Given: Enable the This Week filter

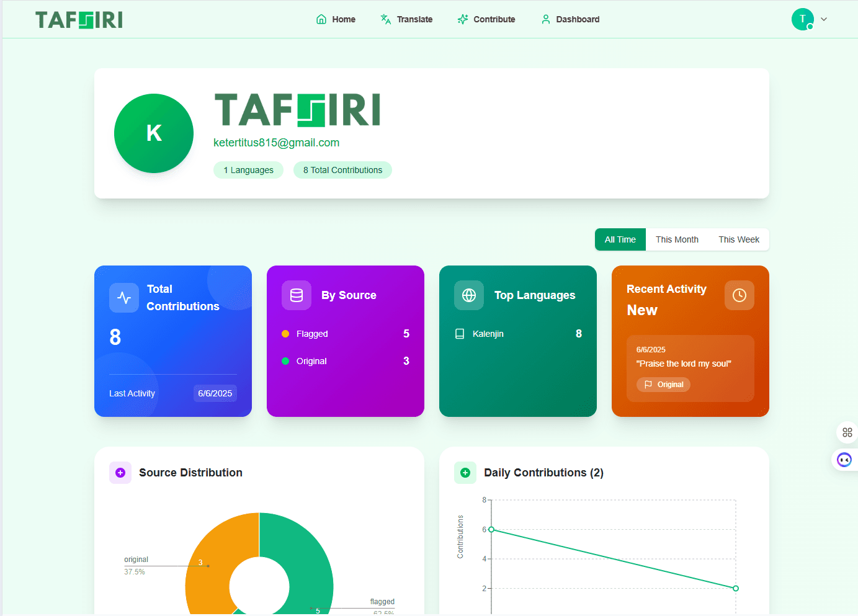Looking at the screenshot, I should (738, 239).
